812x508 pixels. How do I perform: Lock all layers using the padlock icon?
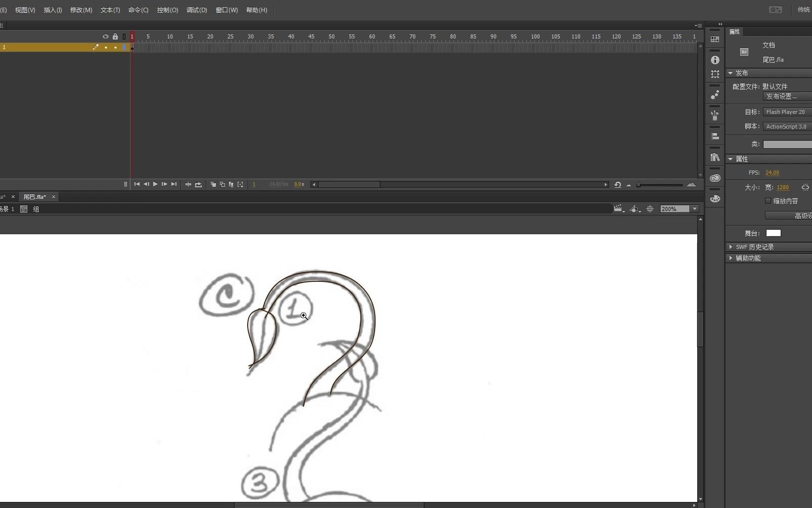tap(115, 36)
